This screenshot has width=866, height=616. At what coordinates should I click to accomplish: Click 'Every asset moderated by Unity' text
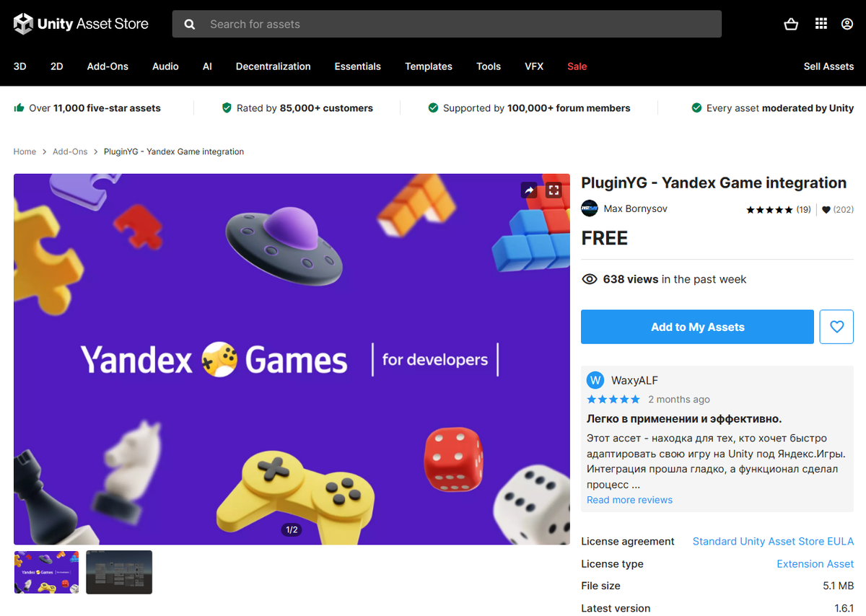click(779, 108)
